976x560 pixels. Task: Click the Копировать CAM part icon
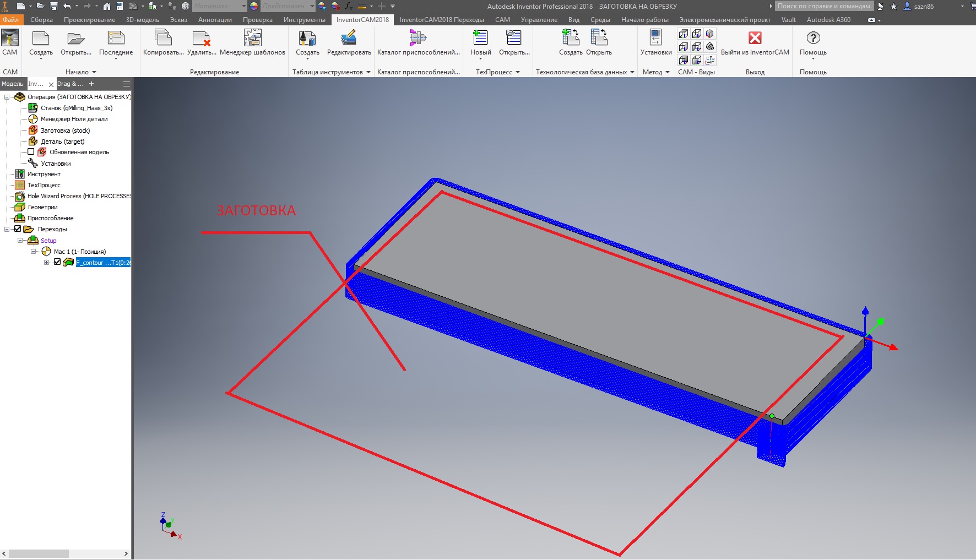point(163,39)
